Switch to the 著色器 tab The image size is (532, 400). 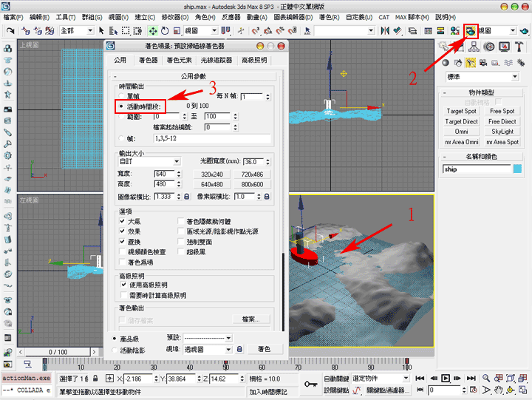(x=149, y=60)
